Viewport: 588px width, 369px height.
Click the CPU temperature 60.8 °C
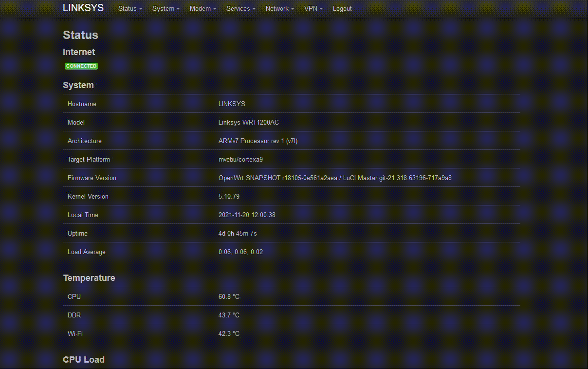tap(229, 296)
